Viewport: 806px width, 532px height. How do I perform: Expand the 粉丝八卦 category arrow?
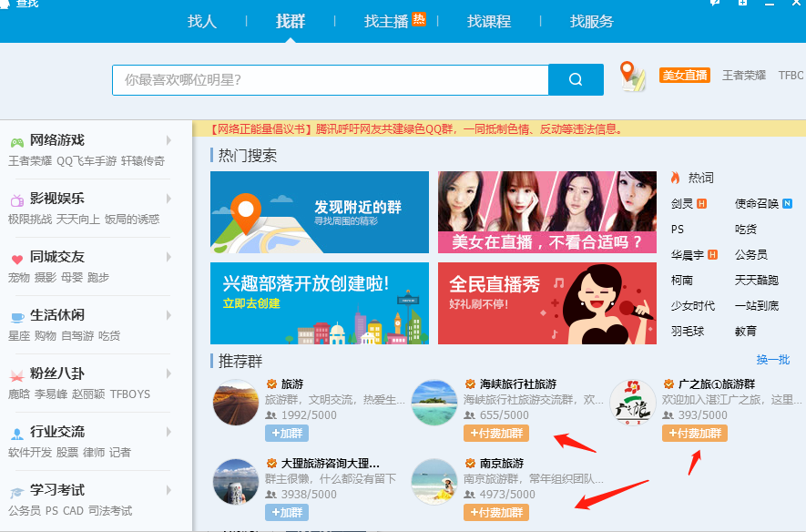click(x=168, y=373)
